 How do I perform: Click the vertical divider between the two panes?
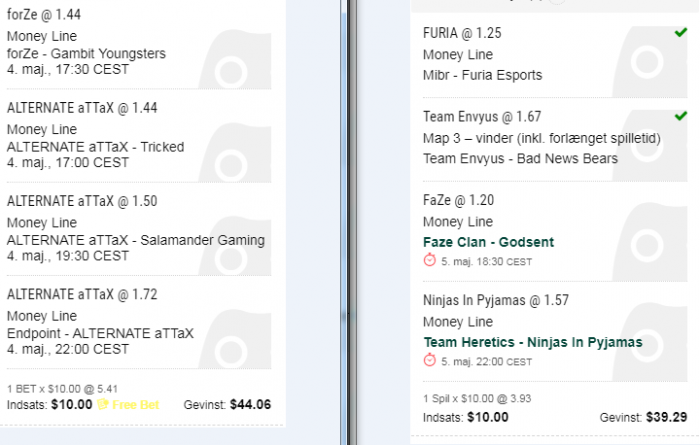pyautogui.click(x=352, y=222)
